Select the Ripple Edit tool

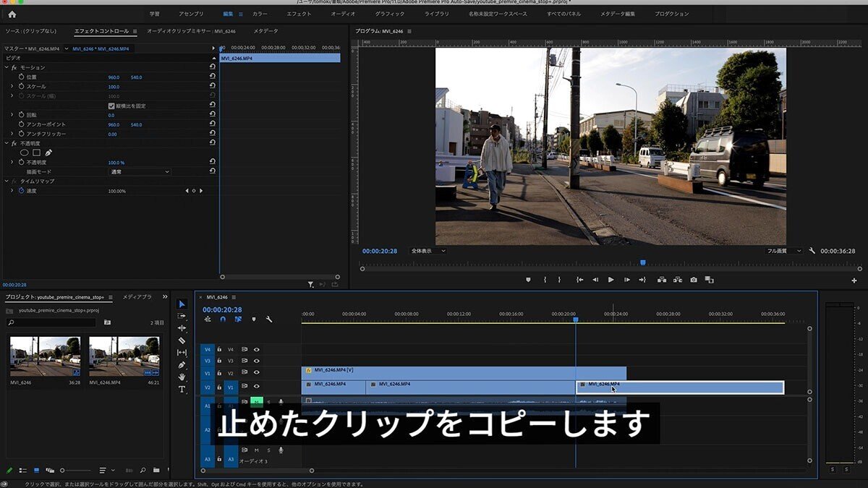point(182,328)
